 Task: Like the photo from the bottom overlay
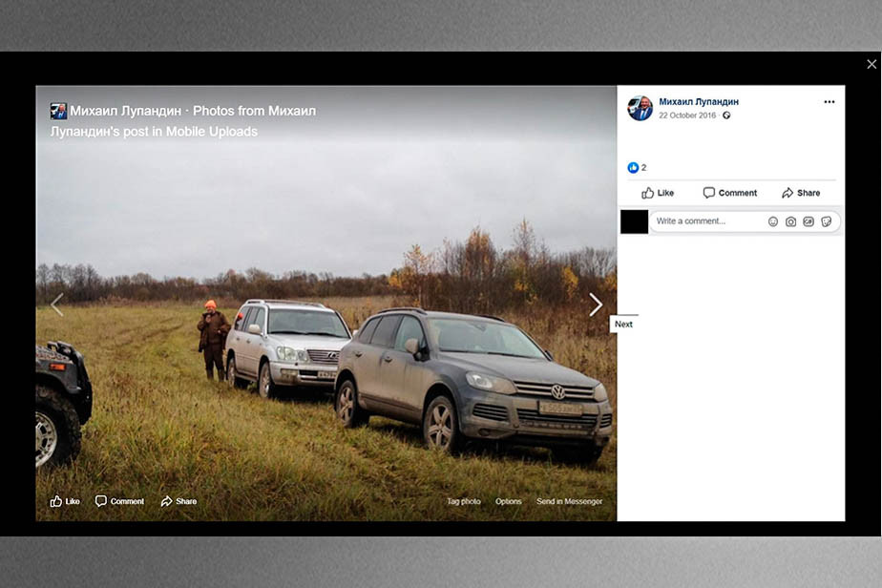coord(65,501)
